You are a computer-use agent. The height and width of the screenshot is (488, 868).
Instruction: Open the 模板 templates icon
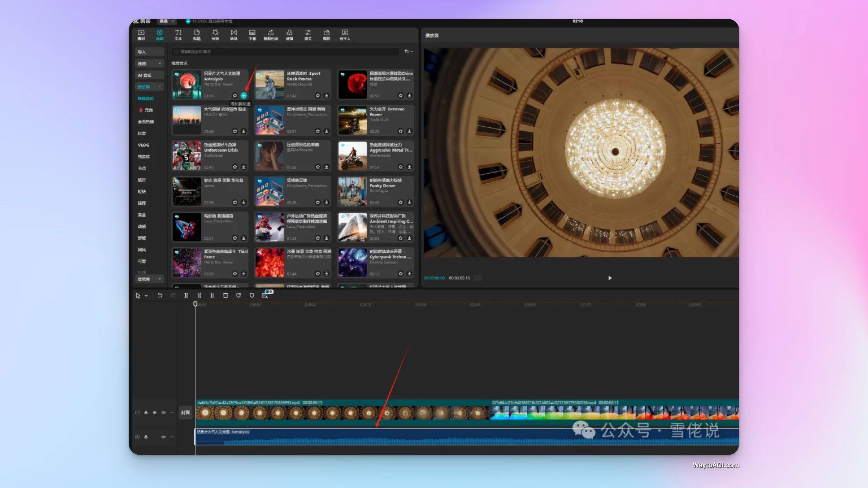click(x=326, y=35)
